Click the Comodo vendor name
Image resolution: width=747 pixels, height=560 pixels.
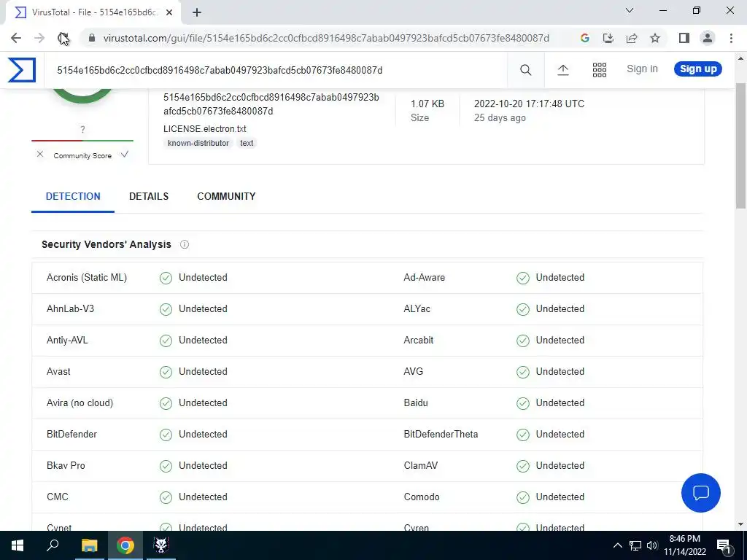pos(422,497)
